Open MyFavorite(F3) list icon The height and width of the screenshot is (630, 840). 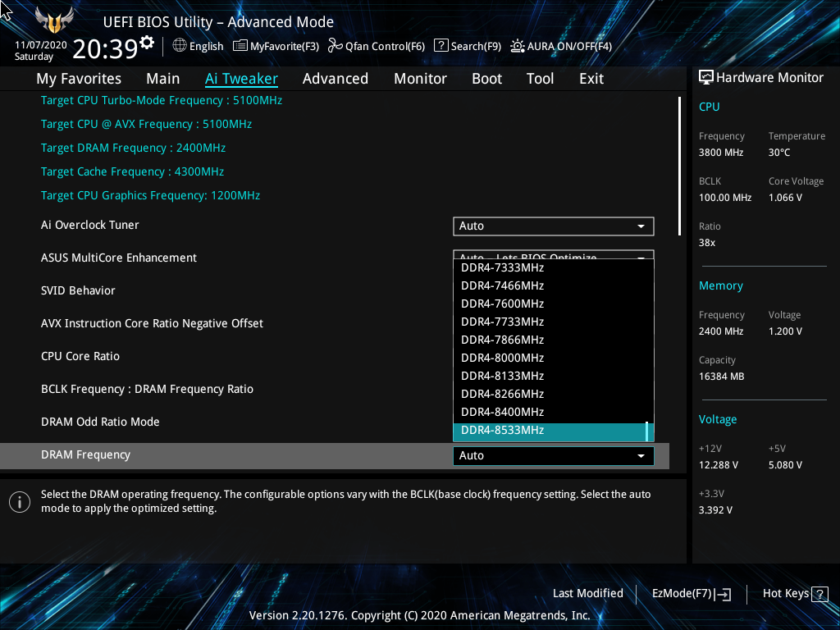[240, 46]
